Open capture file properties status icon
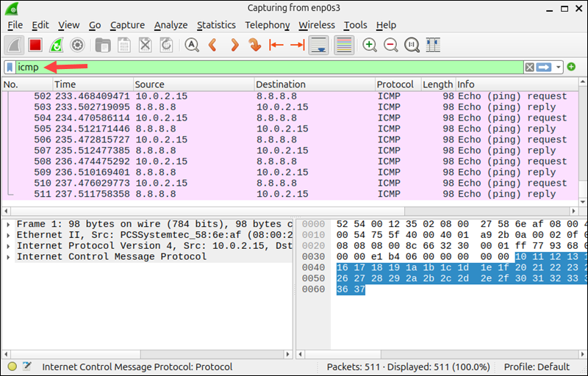 coord(27,366)
